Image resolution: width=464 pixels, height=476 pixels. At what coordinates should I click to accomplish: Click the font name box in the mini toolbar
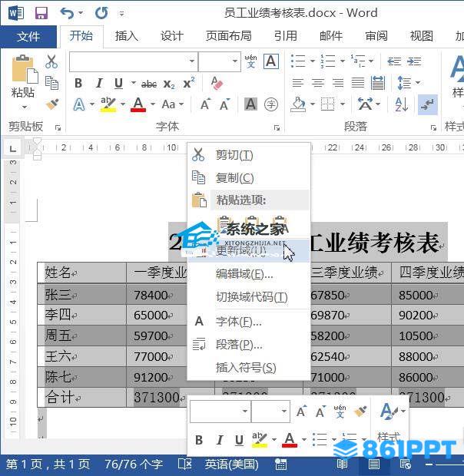pyautogui.click(x=220, y=412)
